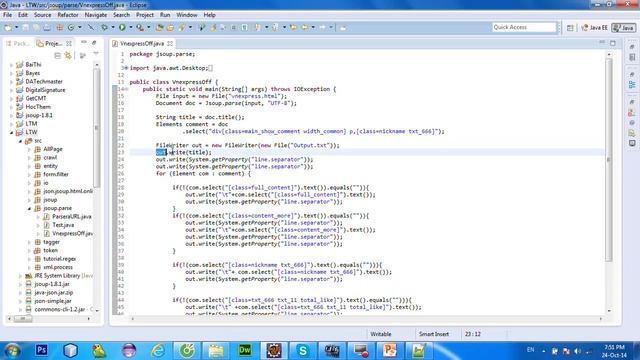The image size is (640, 360).
Task: Open the Source menu
Action: point(42,15)
